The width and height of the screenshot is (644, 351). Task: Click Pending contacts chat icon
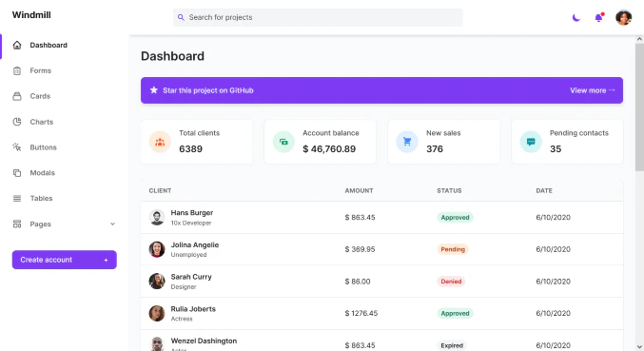point(531,142)
